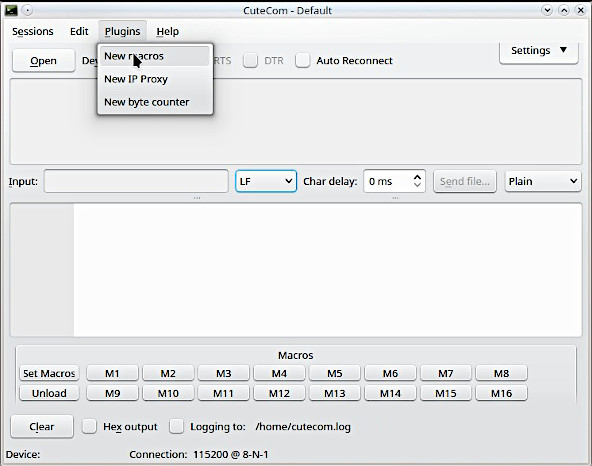Click the Connection 115200 @ 8-N-1 status
The height and width of the screenshot is (466, 592).
click(199, 454)
